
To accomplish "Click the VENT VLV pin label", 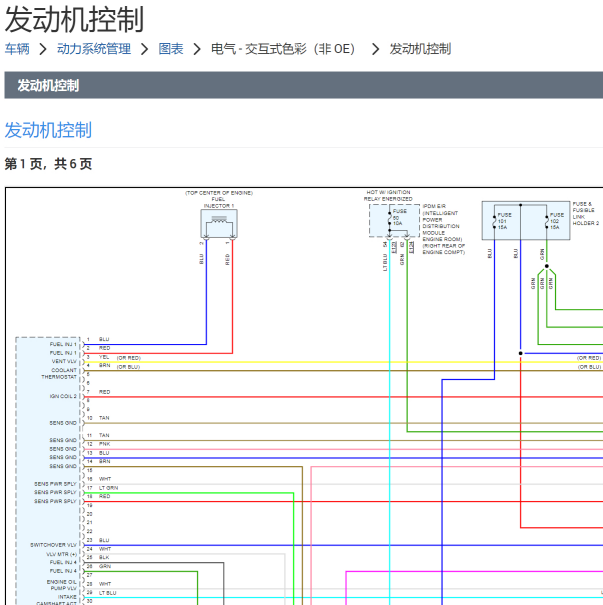I will (x=64, y=362).
